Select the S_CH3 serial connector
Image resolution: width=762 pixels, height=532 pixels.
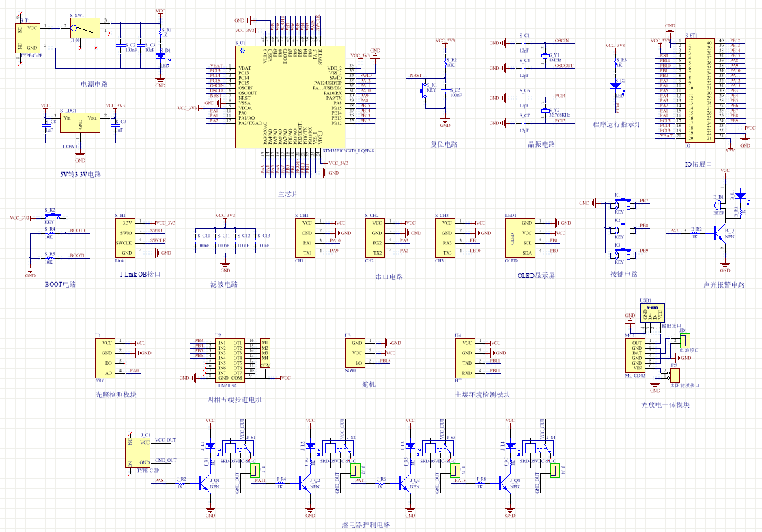[445, 238]
